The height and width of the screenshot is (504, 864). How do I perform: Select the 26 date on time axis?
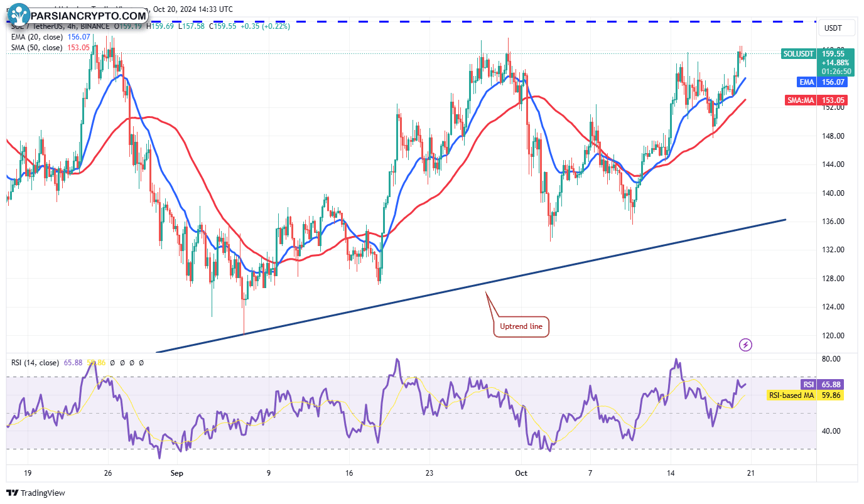click(108, 472)
